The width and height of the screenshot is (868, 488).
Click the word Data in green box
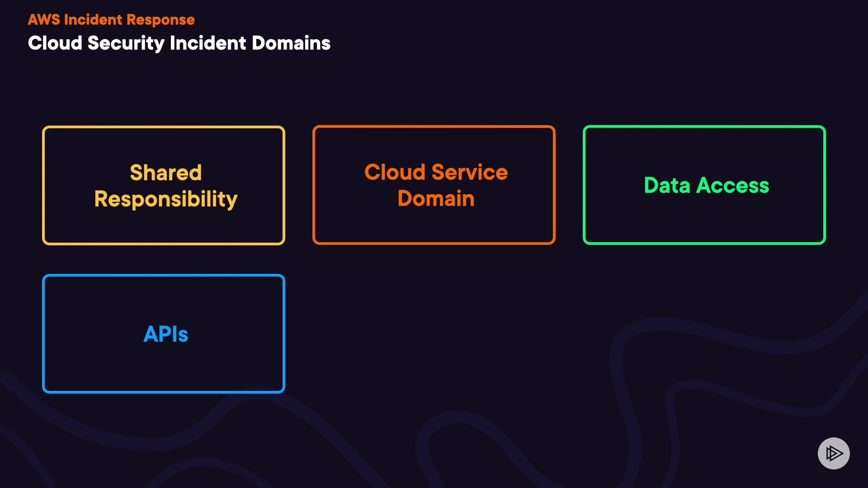(667, 185)
